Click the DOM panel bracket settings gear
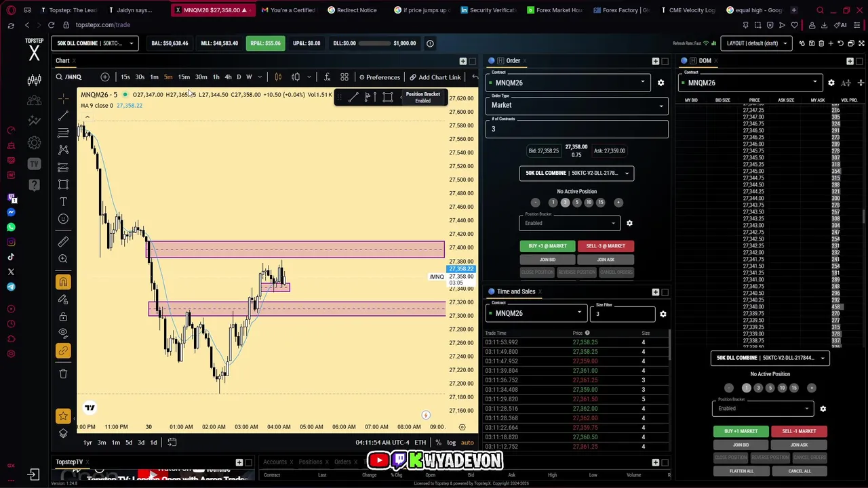This screenshot has width=868, height=488. [823, 409]
